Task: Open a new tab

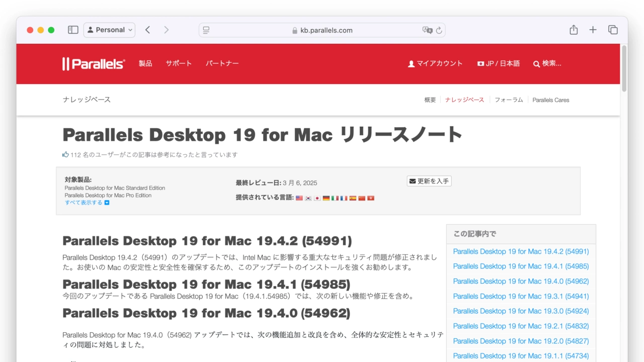Action: click(593, 30)
